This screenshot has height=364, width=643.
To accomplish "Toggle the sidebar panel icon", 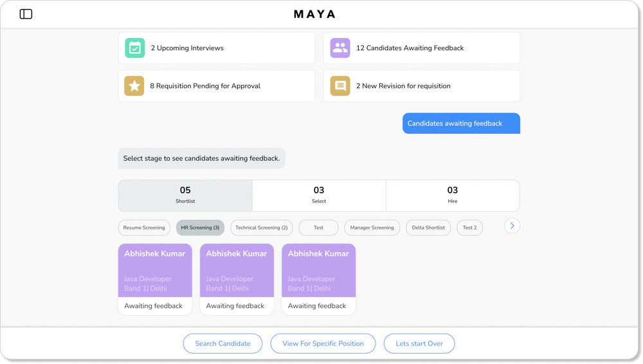I will pos(26,14).
